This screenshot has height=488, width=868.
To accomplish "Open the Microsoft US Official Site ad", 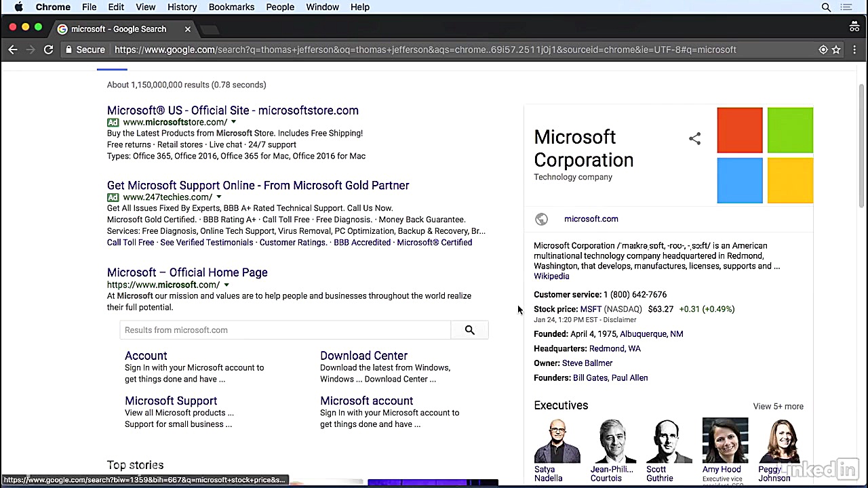I will [x=233, y=110].
